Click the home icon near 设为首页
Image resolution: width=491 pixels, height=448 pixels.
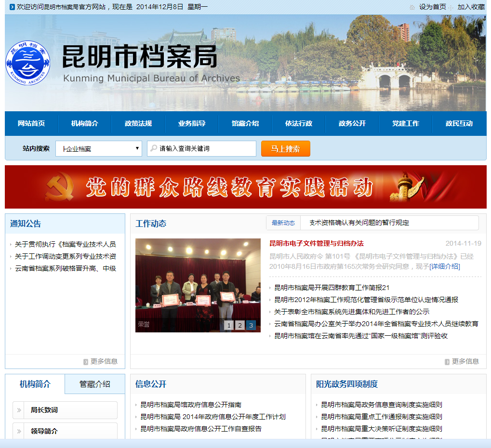(412, 7)
